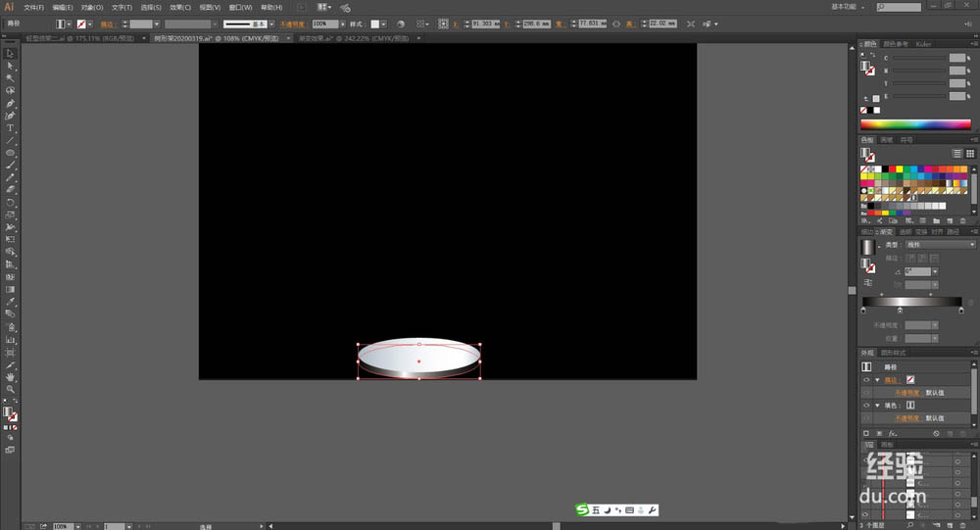
Task: Select the Lasso tool
Action: point(10,91)
